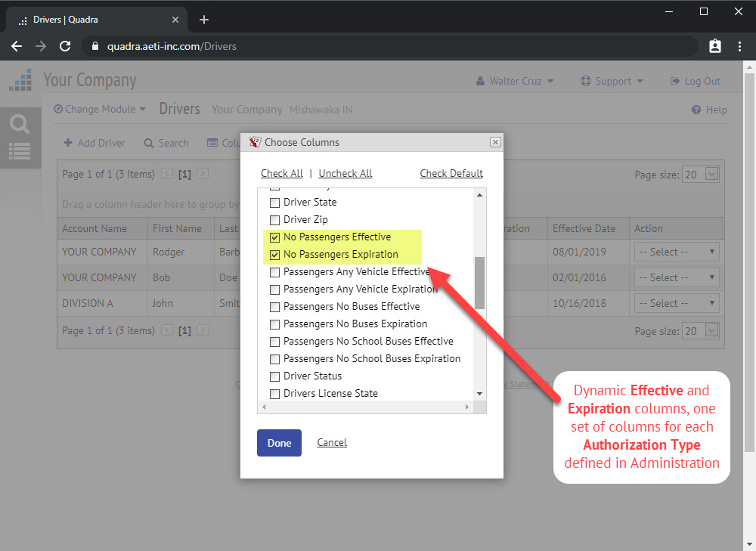Check Passengers Any Vehicle Expiration
756x551 pixels.
pyautogui.click(x=275, y=289)
